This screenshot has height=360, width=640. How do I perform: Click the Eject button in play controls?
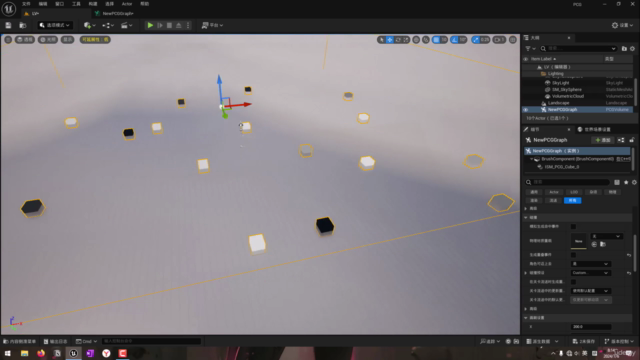179,25
